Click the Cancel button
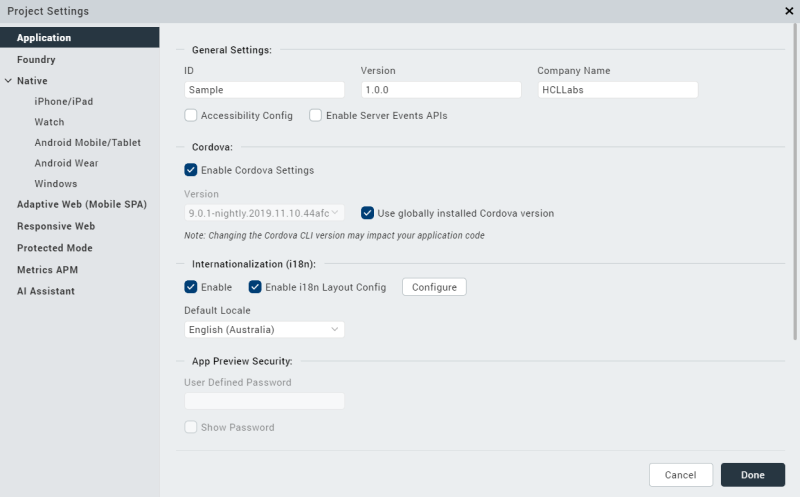Screen dimensions: 800x497 point(680,475)
